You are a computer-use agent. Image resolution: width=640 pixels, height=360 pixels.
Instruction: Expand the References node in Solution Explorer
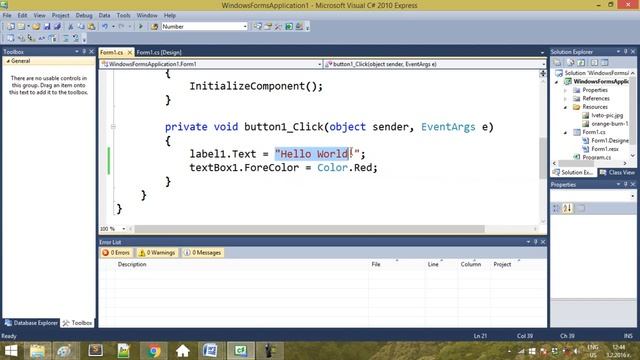[566, 99]
